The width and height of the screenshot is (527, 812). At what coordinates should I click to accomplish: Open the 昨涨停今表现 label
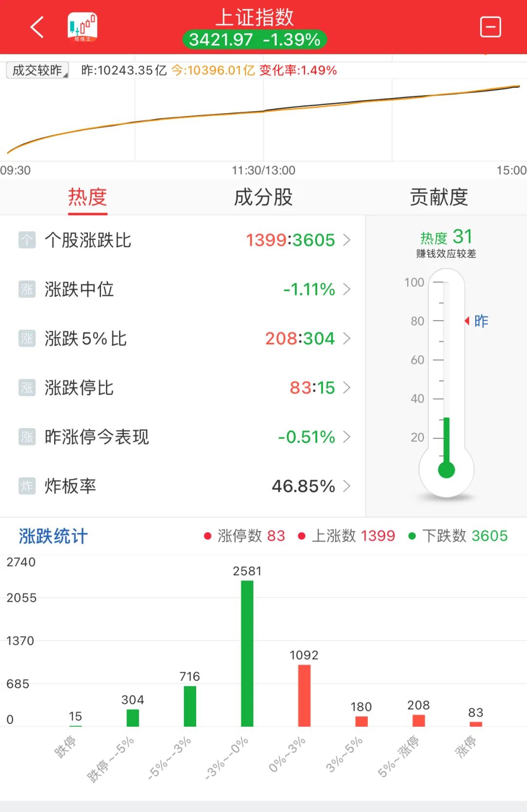tap(97, 437)
